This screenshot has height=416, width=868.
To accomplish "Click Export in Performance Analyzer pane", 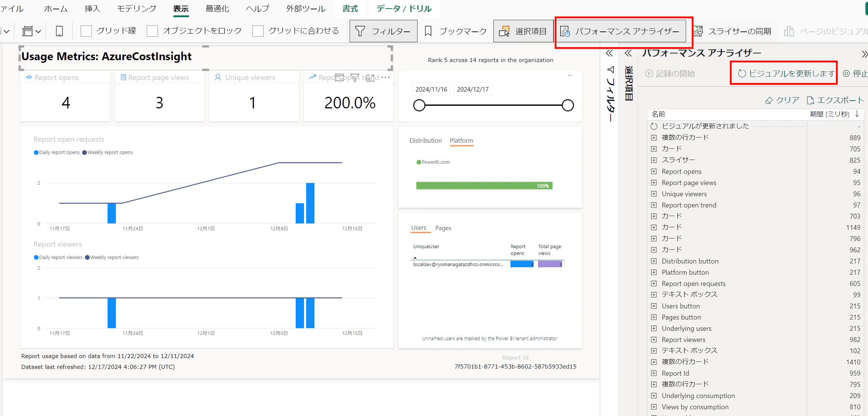I will point(835,100).
